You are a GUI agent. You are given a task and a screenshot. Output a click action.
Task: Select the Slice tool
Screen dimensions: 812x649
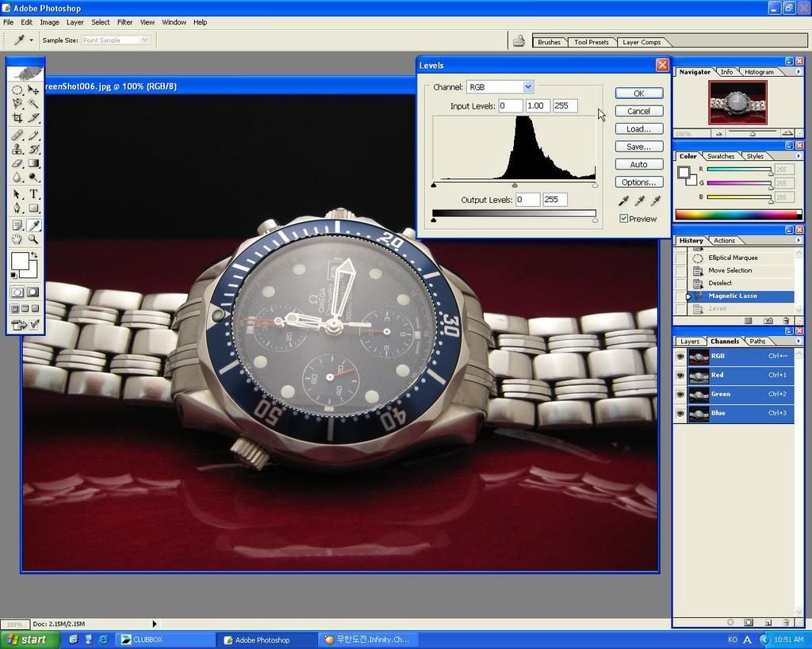coord(33,118)
